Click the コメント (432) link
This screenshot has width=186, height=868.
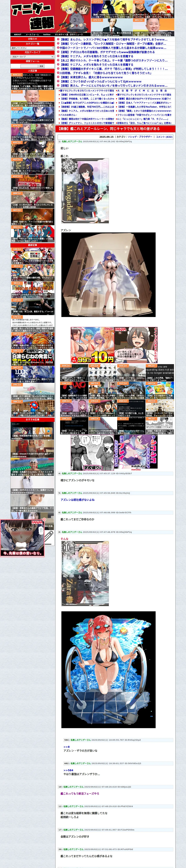[x=164, y=137]
